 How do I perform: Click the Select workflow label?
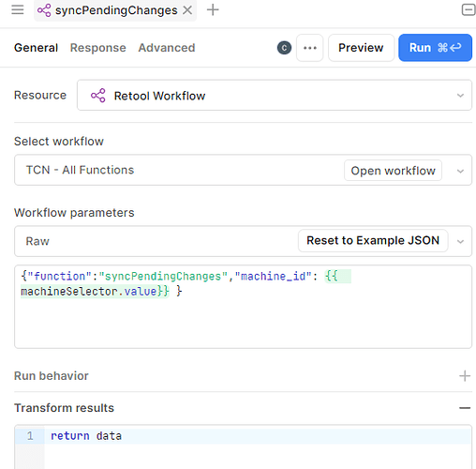pos(59,142)
